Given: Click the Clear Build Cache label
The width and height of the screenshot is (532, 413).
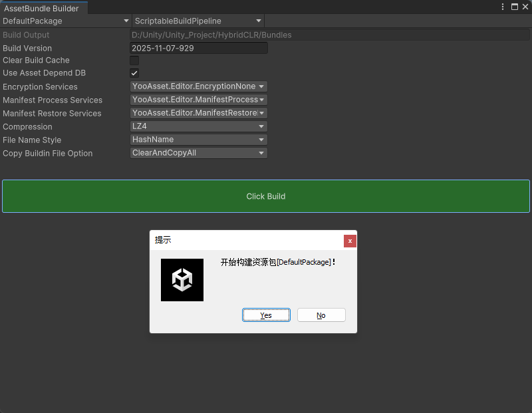Looking at the screenshot, I should pos(36,61).
